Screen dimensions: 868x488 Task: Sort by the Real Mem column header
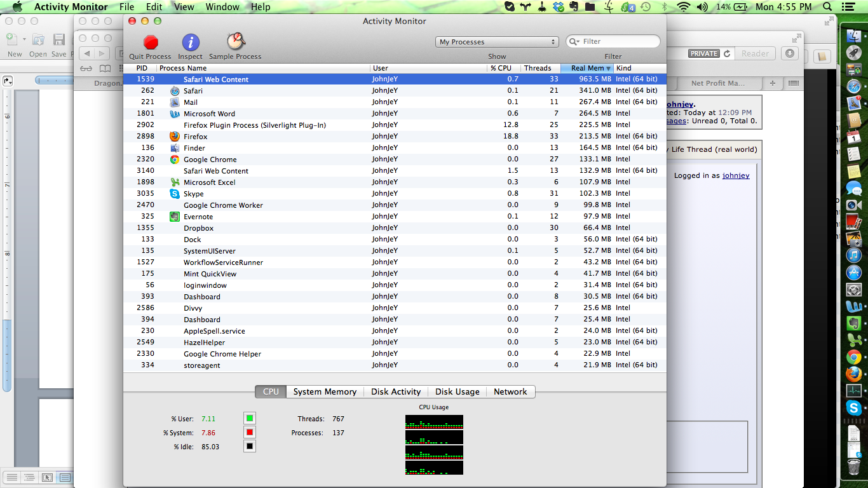point(587,68)
